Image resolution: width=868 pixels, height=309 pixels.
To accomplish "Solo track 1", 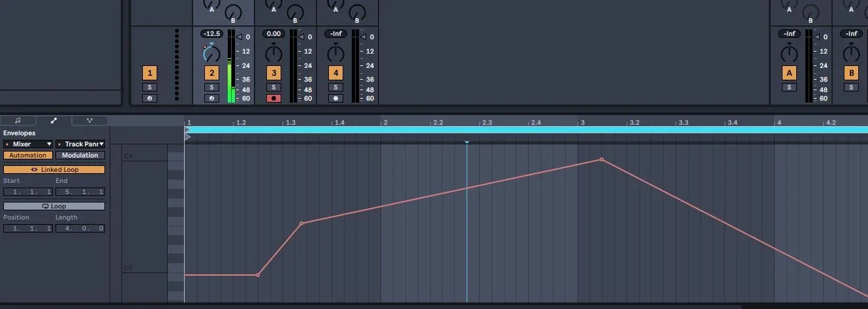I will click(149, 87).
